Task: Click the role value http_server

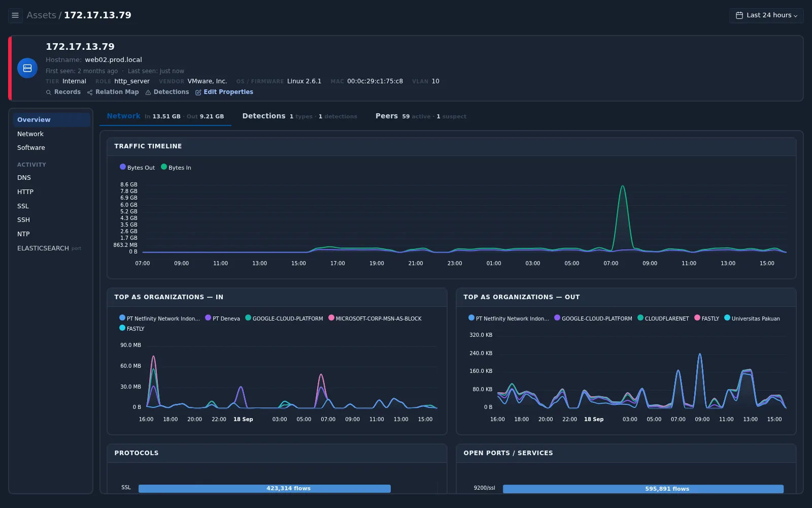Action: [x=132, y=81]
